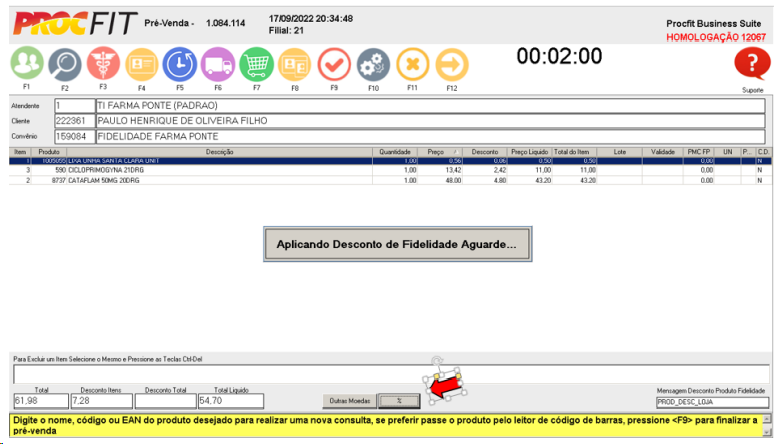Click the Outras Moedas button
Image resolution: width=775 pixels, height=444 pixels.
(349, 401)
